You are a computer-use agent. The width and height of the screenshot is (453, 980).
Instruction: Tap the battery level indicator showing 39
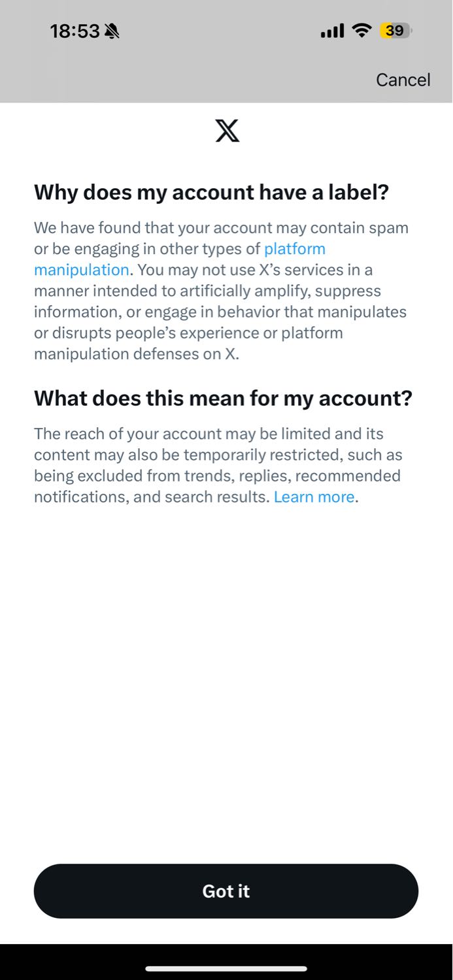click(395, 31)
